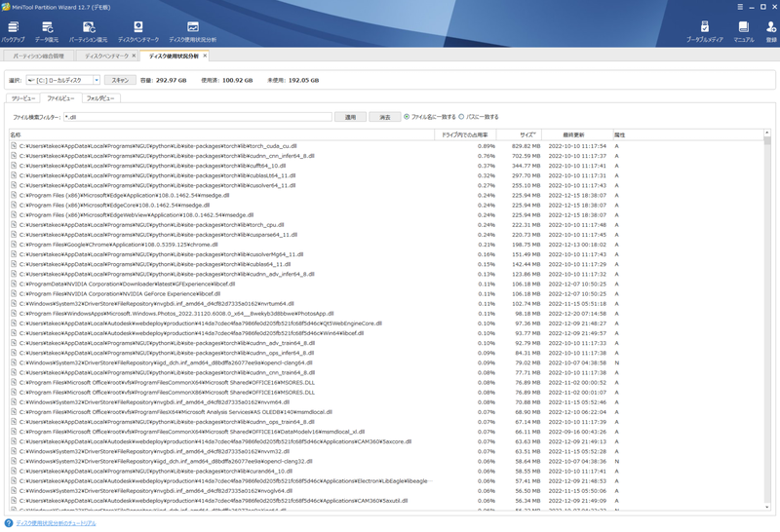
Task: Open the drive selection dropdown
Action: pos(97,80)
